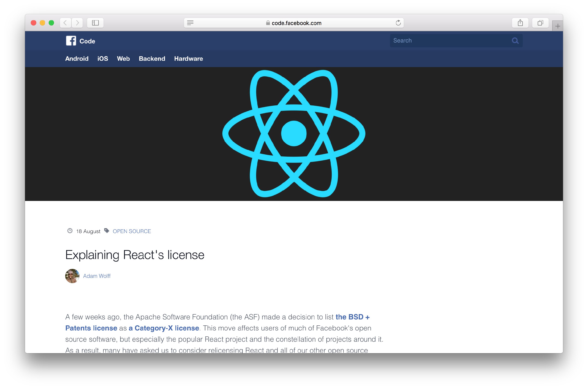Open author Adam Wolff's profile link
The height and width of the screenshot is (389, 588).
pos(97,276)
